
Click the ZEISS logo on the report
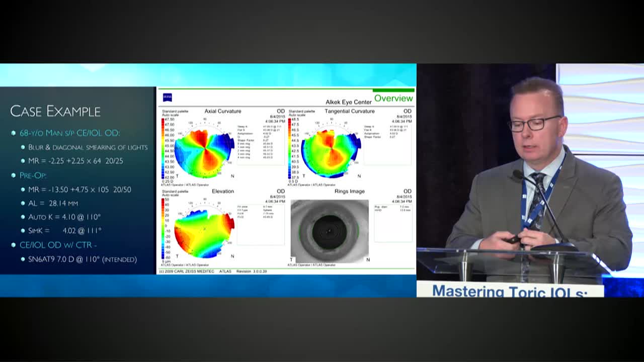(x=167, y=97)
